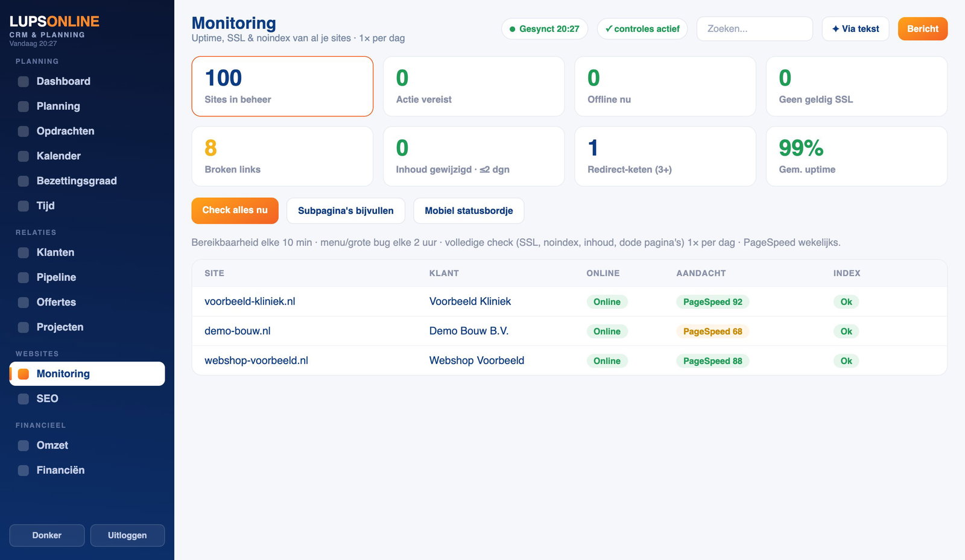Screen dimensions: 965x560
Task: Click the AANDACHT column header
Action: tap(701, 273)
